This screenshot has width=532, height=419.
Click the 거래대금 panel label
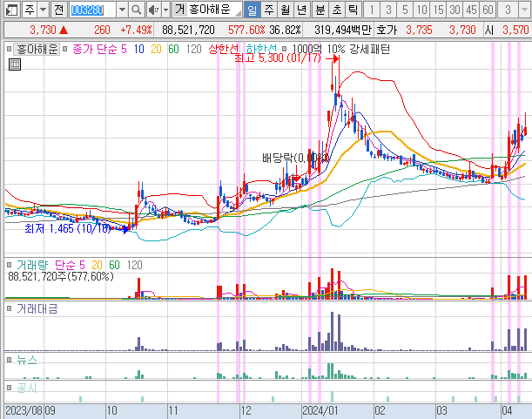(x=37, y=308)
